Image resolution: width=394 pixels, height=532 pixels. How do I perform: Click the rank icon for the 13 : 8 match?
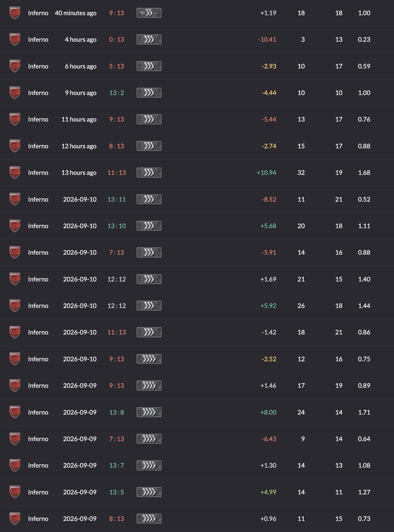[x=149, y=412]
